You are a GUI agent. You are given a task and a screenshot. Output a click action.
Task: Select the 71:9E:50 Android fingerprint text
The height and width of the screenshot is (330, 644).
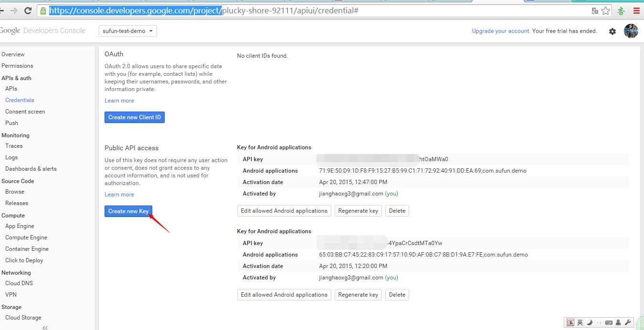click(x=422, y=171)
